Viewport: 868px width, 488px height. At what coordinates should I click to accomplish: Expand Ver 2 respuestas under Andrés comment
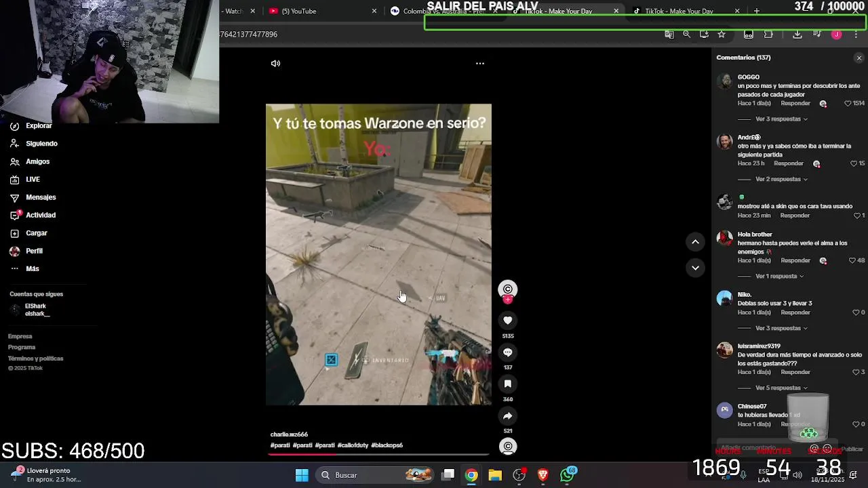coord(781,179)
